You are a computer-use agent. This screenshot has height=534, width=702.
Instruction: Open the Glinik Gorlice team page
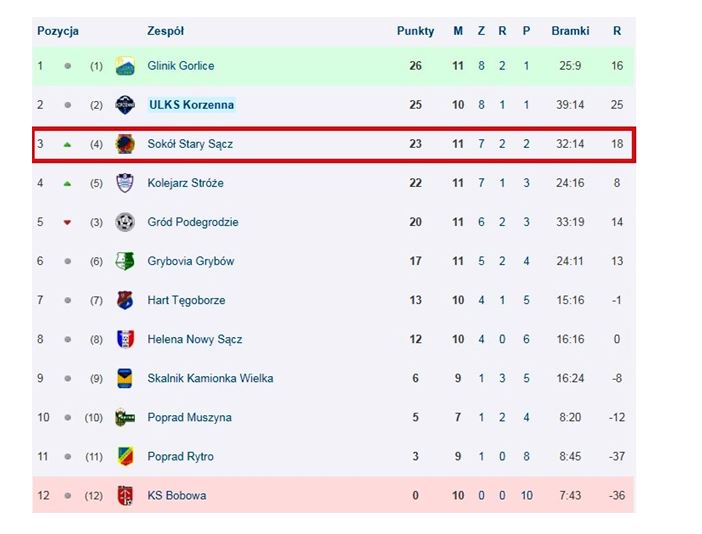pos(180,66)
